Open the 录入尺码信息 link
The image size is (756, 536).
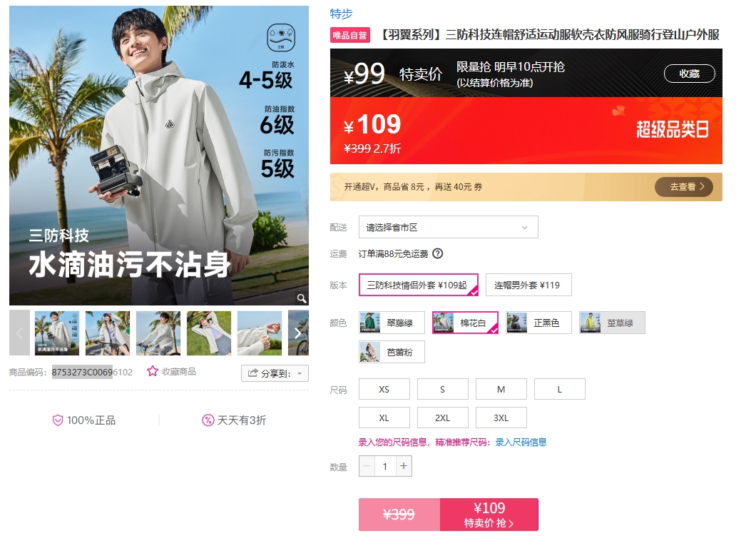click(521, 442)
